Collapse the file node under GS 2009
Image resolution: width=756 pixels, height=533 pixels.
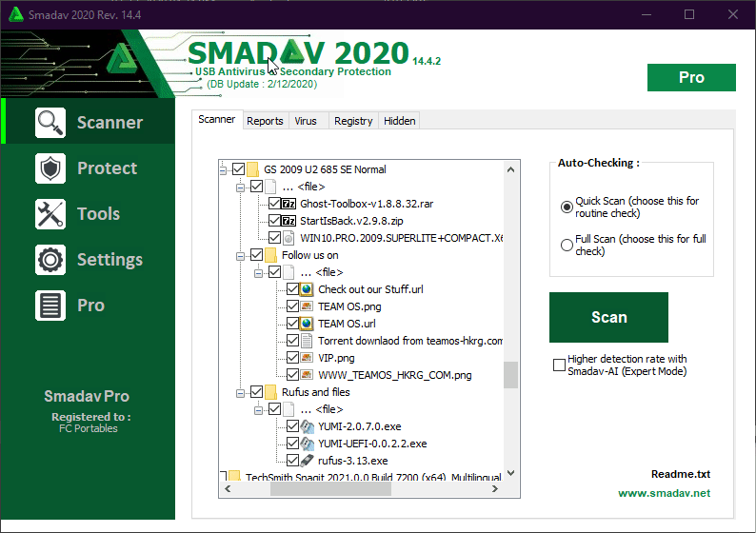[x=240, y=188]
